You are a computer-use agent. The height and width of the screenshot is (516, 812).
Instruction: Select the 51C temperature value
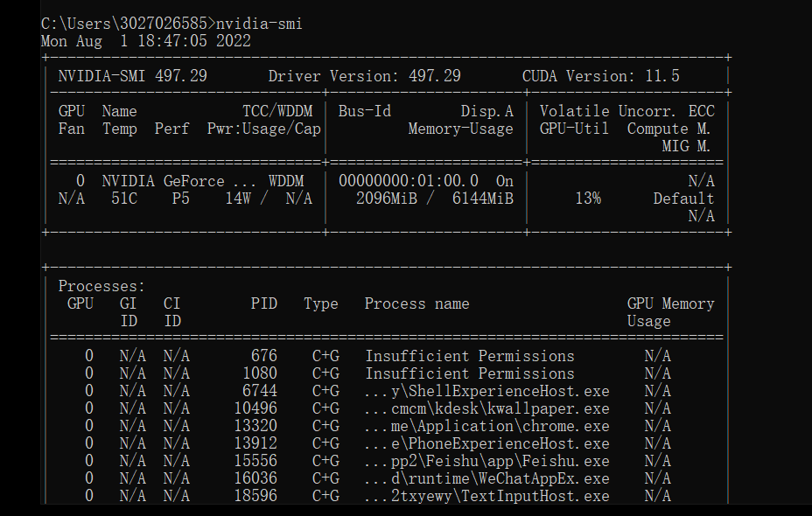coord(124,199)
